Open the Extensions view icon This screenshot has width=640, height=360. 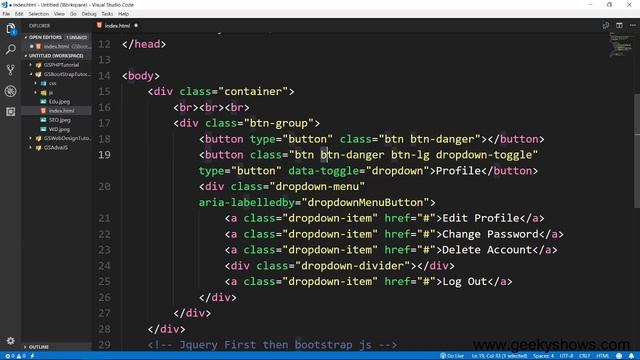click(x=11, y=111)
